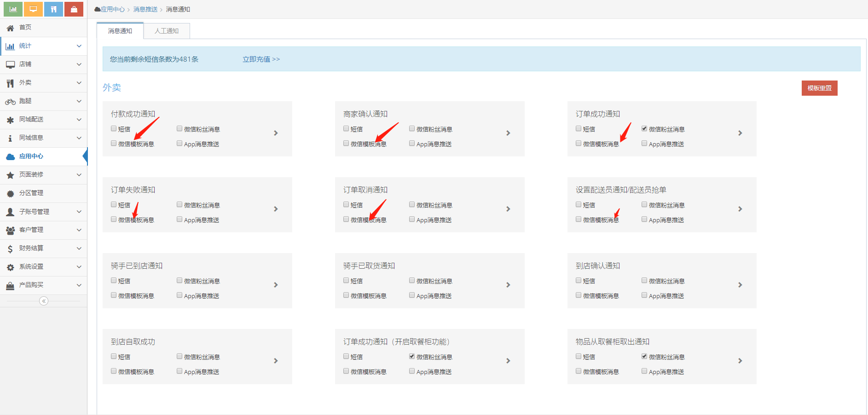Image resolution: width=868 pixels, height=415 pixels.
Task: Uncheck 微信粉丝消息 under 订单成功通知
Action: (x=644, y=129)
